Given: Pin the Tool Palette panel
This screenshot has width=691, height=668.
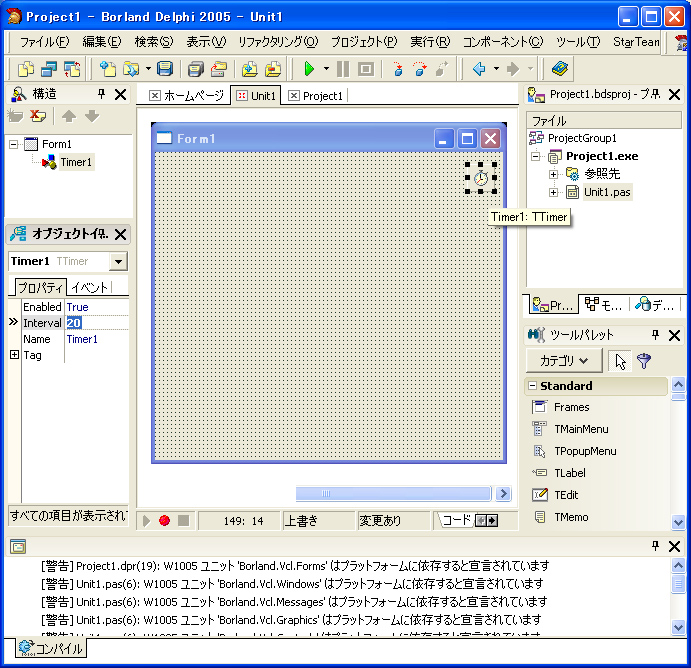Looking at the screenshot, I should pyautogui.click(x=655, y=335).
